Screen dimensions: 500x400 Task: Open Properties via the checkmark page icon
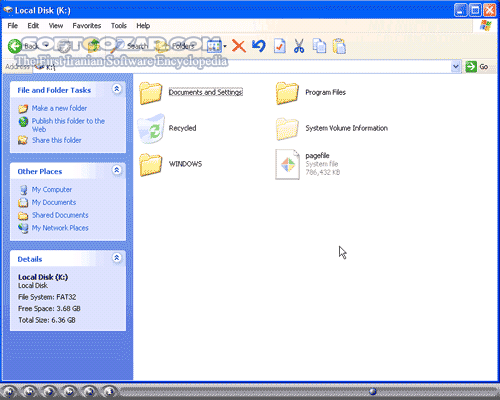click(x=279, y=46)
